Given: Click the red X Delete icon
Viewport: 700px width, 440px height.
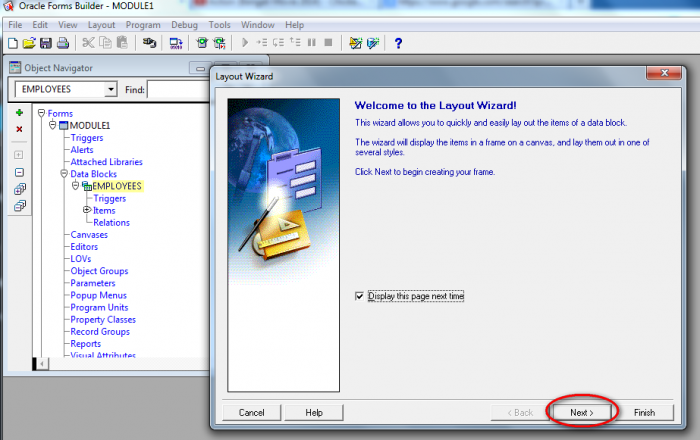Looking at the screenshot, I should click(x=19, y=129).
